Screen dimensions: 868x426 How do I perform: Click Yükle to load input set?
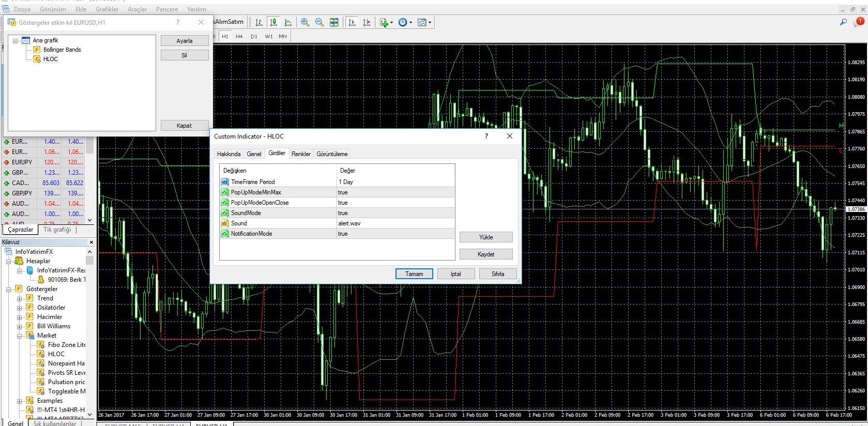486,237
